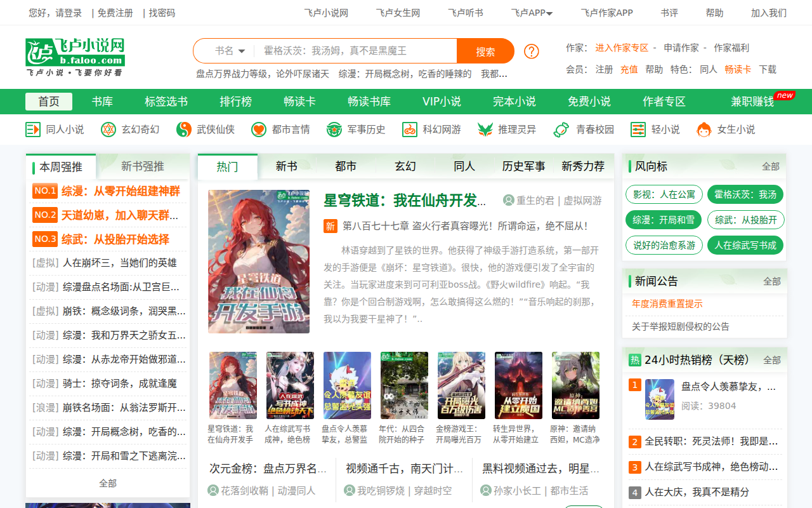This screenshot has height=508, width=812.
Task: Click inside the search text field
Action: click(x=355, y=51)
